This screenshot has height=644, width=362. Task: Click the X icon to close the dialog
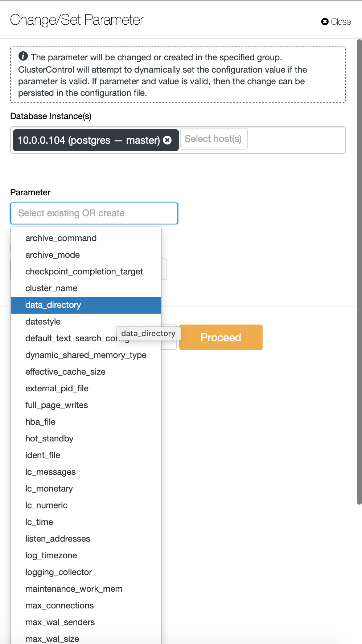(x=325, y=21)
